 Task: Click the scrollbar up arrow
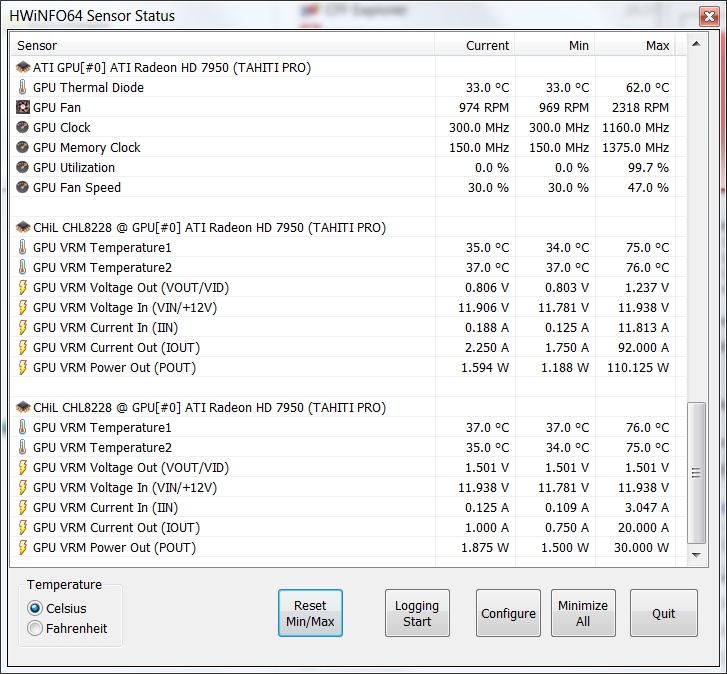coord(696,44)
